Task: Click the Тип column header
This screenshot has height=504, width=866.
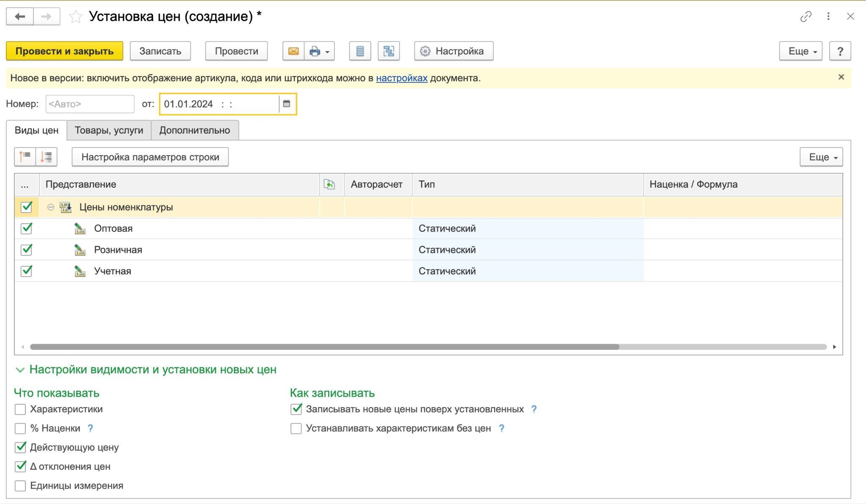Action: 528,184
